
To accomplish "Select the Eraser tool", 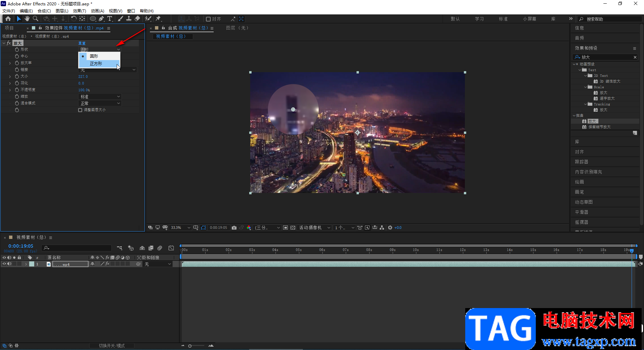I will point(138,19).
